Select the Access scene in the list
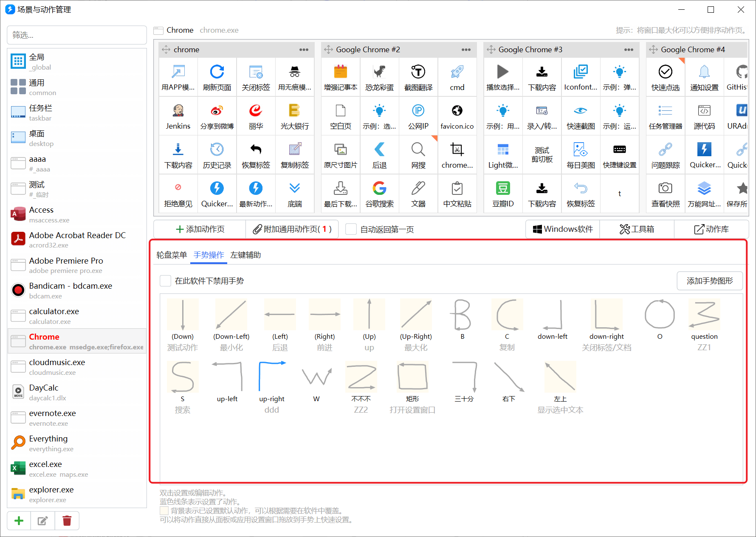The image size is (756, 537). (x=77, y=214)
